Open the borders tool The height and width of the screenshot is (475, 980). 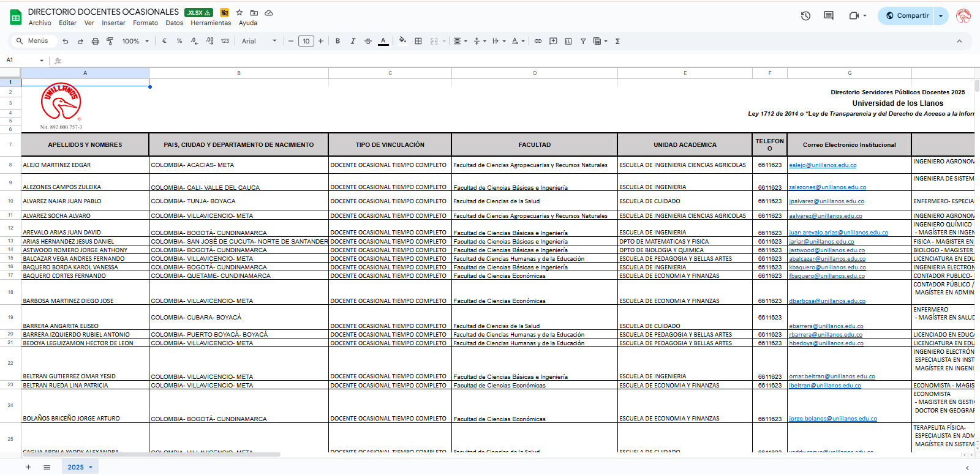point(418,41)
